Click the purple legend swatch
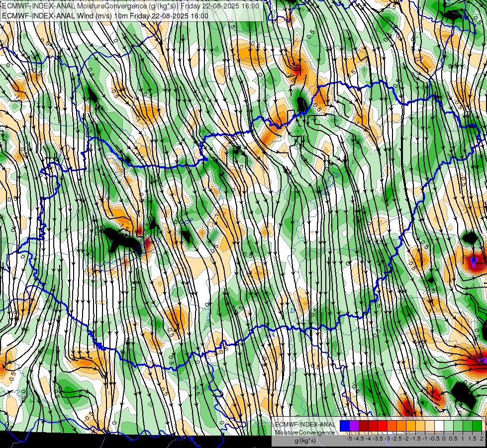 point(354,426)
